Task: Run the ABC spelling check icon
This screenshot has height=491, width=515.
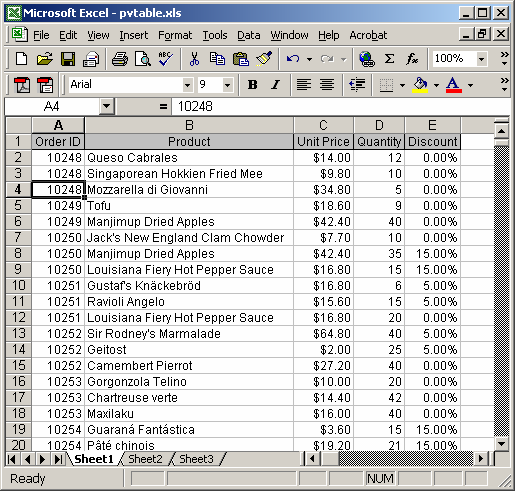Action: pos(165,59)
